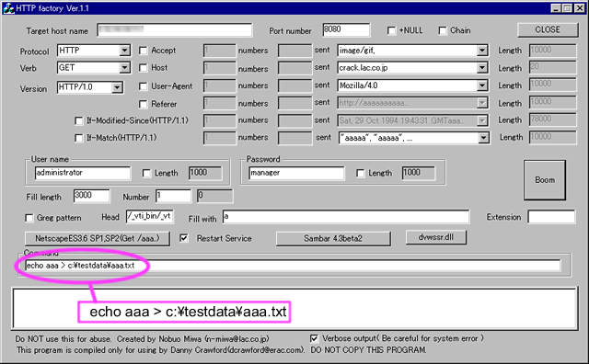Click the Sambar 4.3beta2 button
This screenshot has height=364, width=589.
point(333,239)
